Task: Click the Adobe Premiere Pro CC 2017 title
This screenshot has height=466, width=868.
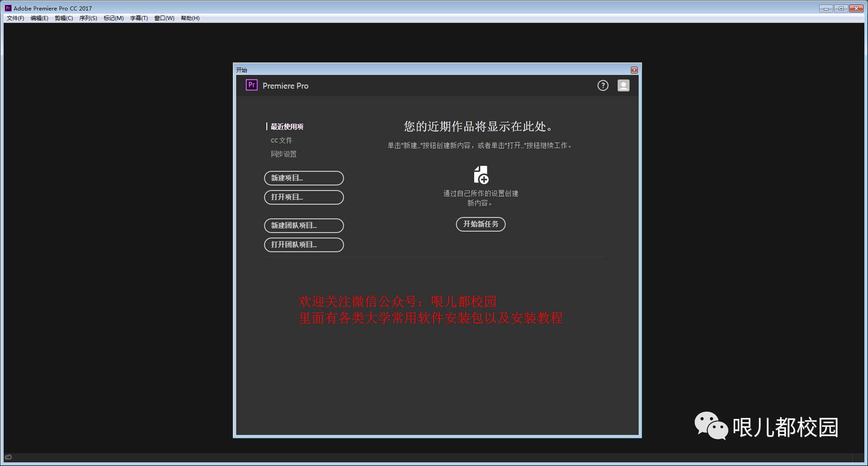Action: pyautogui.click(x=53, y=8)
